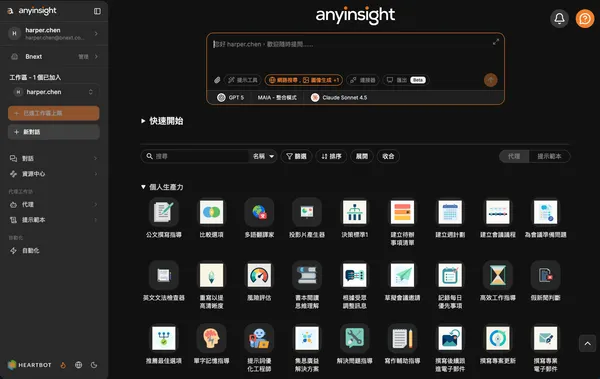Launch the 多語翻譯家 globe agent
Screen dimensions: 600x379
click(x=259, y=212)
